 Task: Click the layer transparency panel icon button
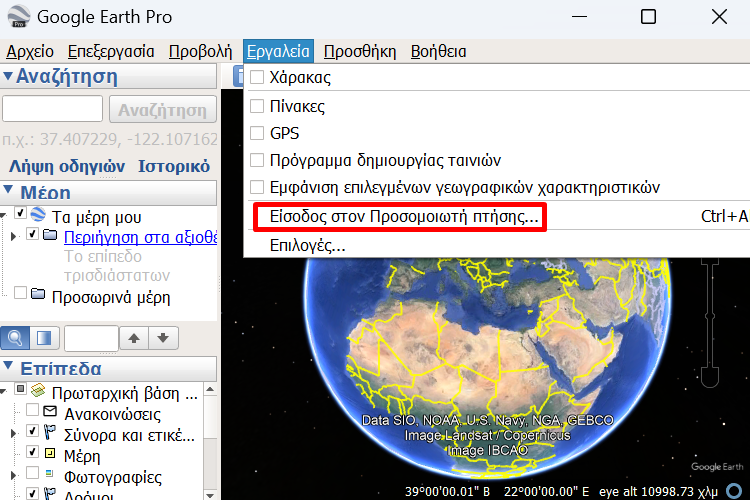coord(44,338)
